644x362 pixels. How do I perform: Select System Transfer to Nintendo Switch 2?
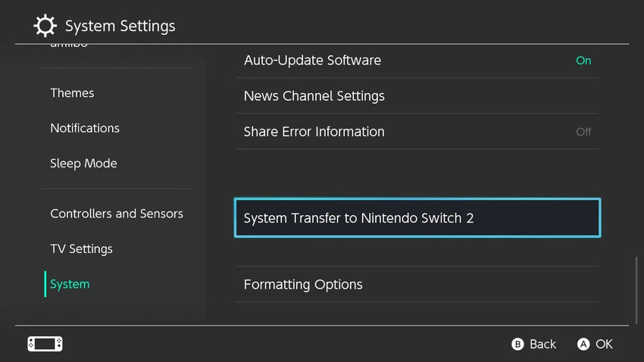click(x=417, y=218)
